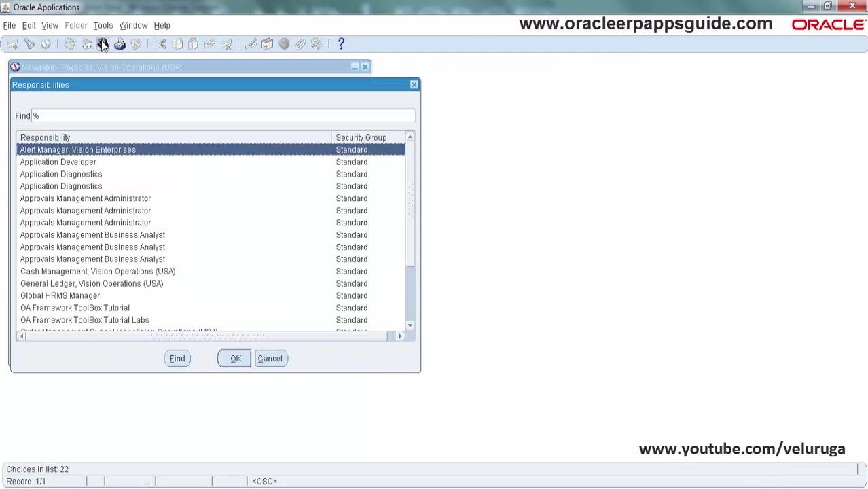Click the 'Choices in list: 22' status text
Image resolution: width=868 pixels, height=489 pixels.
pos(37,469)
